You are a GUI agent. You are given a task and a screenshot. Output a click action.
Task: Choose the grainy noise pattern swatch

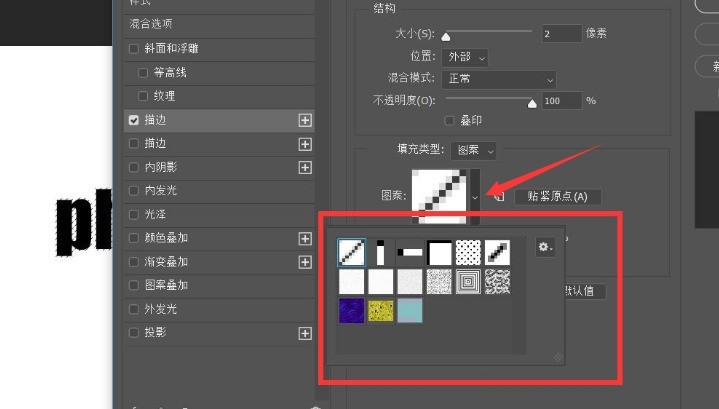(x=439, y=281)
